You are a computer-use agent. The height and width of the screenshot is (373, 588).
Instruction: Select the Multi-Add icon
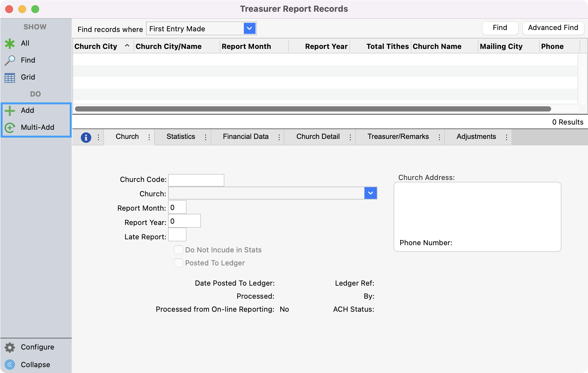click(10, 127)
